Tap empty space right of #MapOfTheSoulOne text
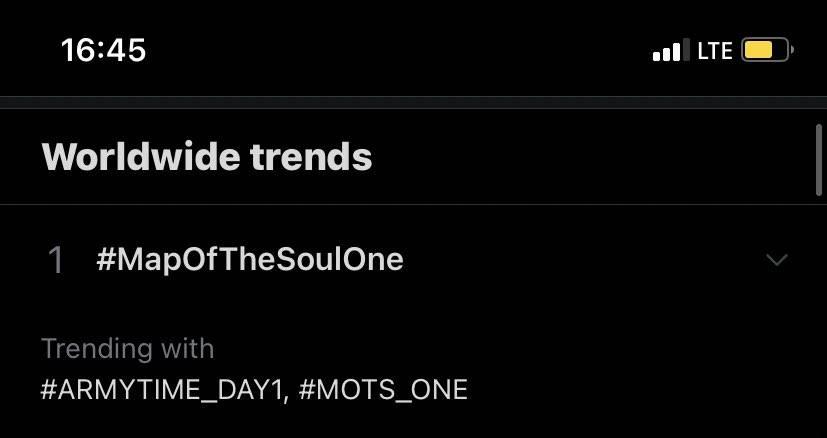This screenshot has width=827, height=438. tap(580, 261)
